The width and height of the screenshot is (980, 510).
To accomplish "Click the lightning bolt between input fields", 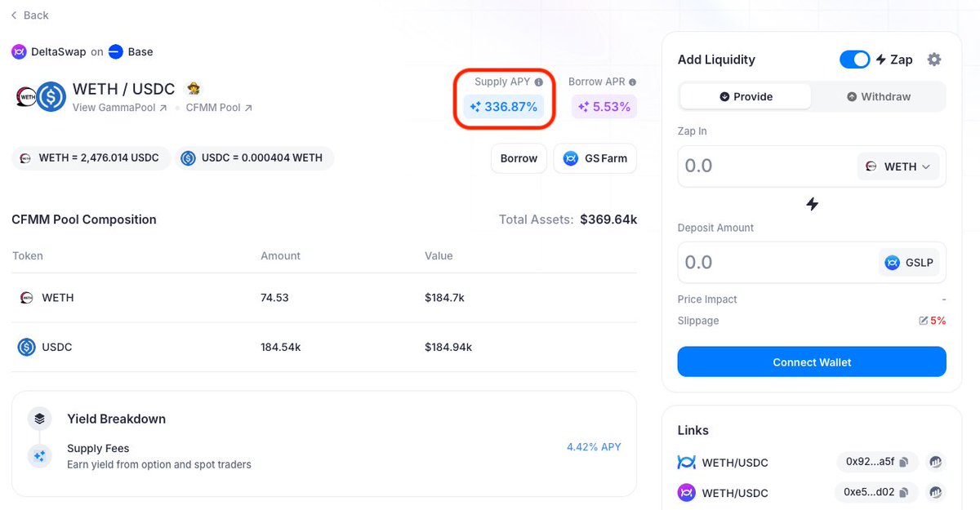I will [x=812, y=204].
